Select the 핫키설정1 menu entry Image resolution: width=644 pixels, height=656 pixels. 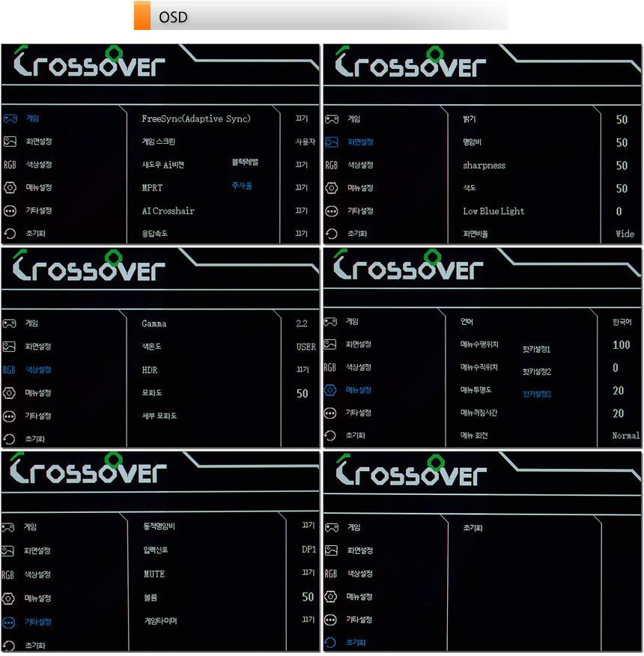pos(536,350)
